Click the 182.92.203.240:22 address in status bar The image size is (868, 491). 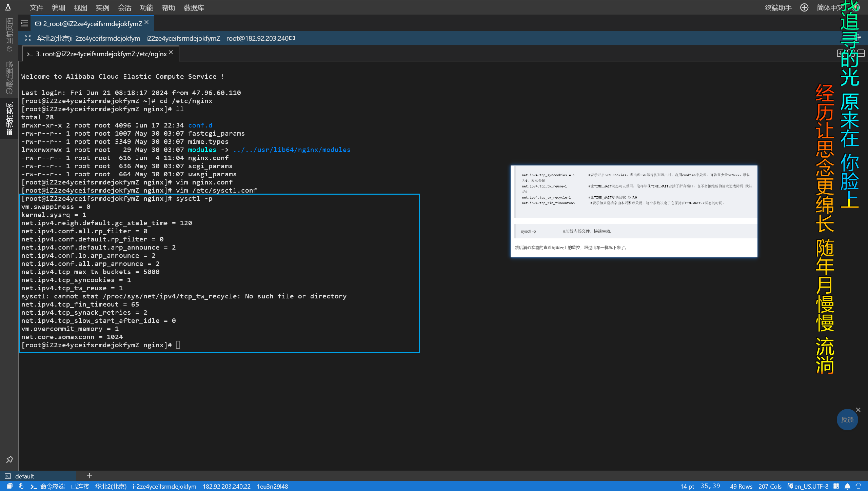click(x=226, y=486)
